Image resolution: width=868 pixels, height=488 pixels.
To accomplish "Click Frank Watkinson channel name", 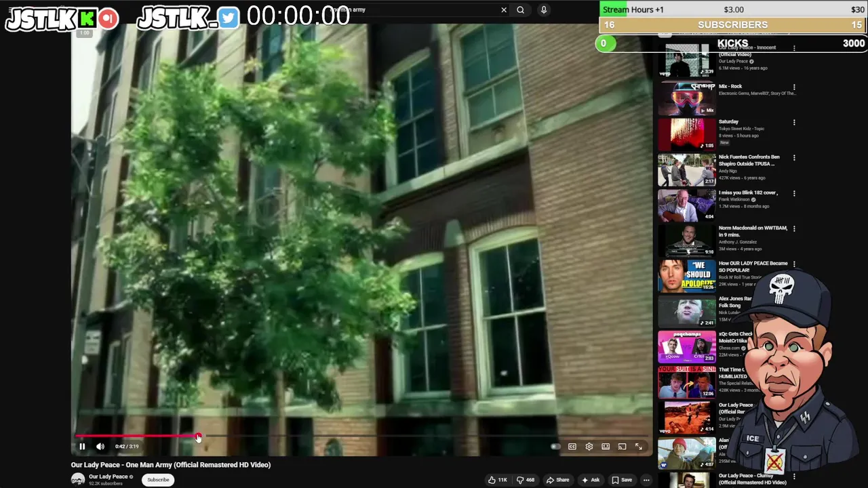I will pyautogui.click(x=734, y=199).
